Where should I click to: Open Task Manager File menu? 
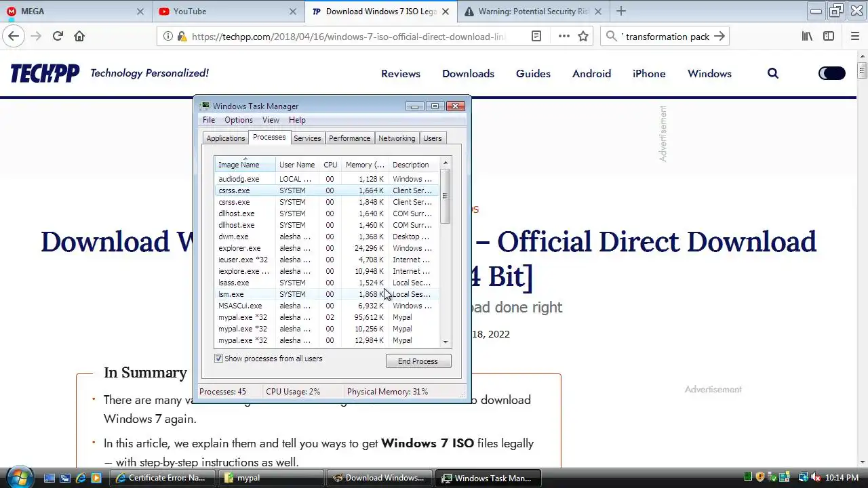tap(209, 120)
